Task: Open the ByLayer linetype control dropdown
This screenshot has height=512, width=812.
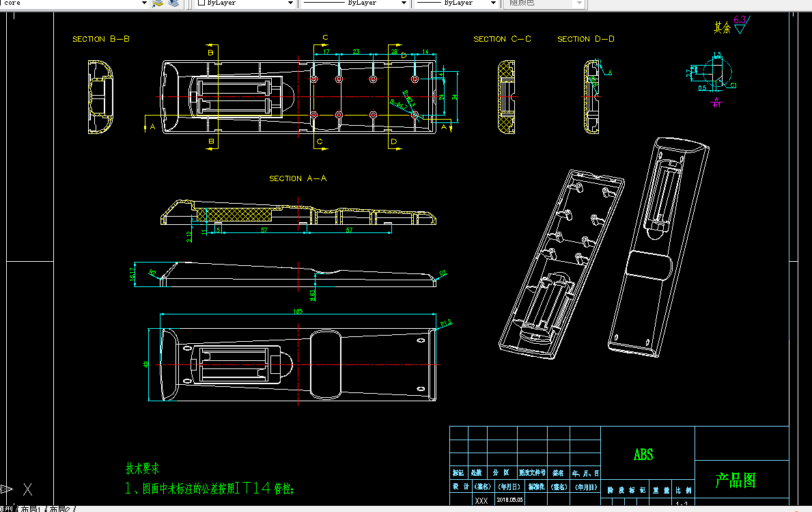Action: (404, 3)
